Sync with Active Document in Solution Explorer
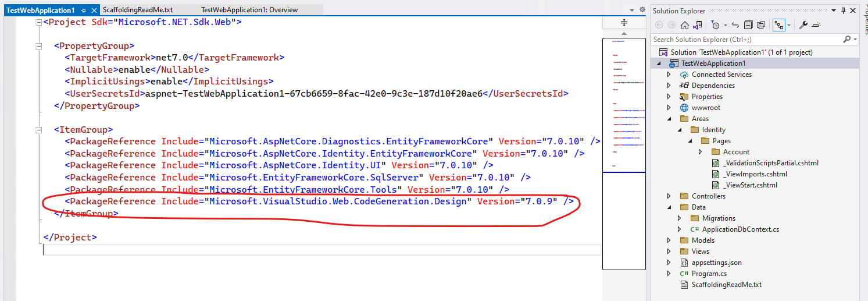Viewport: 868px width, 301px height. coord(735,25)
